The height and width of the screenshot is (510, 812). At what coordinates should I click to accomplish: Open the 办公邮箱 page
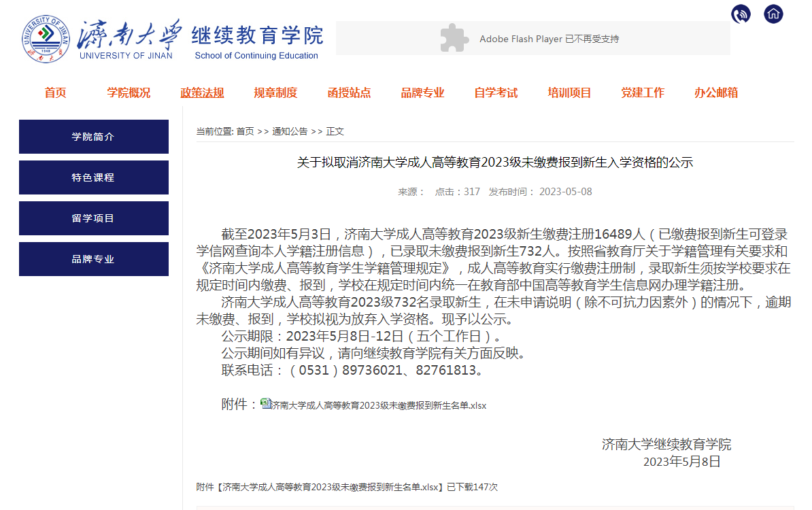[x=716, y=92]
